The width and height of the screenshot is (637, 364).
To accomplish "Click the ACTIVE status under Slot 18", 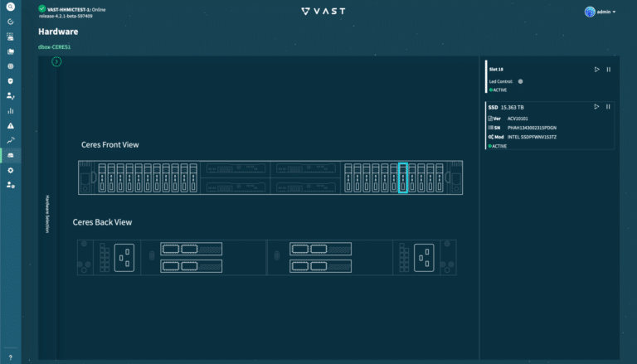I will pyautogui.click(x=498, y=90).
